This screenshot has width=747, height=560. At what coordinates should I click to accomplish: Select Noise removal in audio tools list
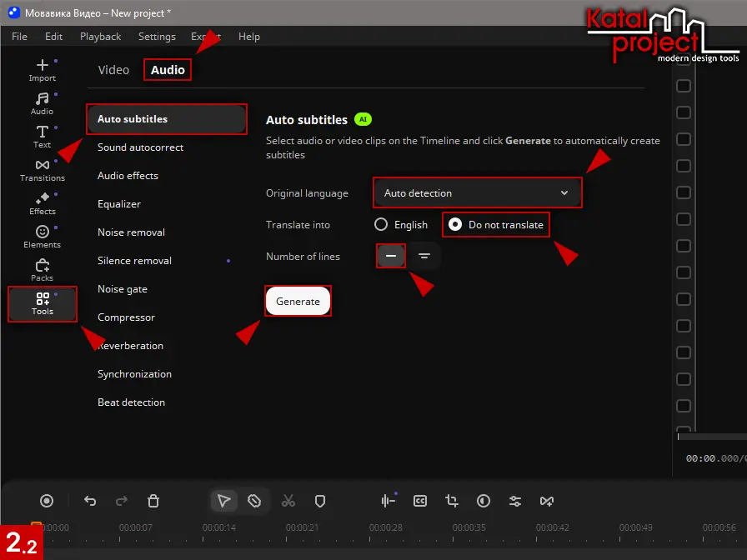point(131,232)
